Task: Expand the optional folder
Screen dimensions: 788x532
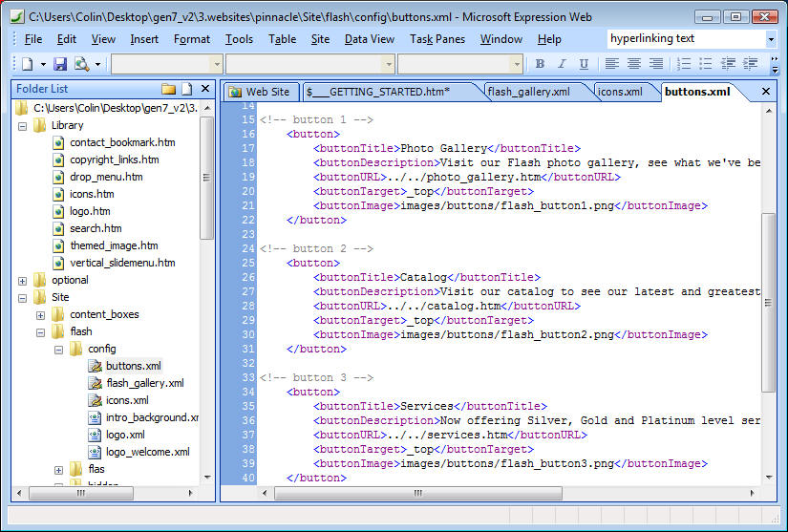Action: [22, 280]
